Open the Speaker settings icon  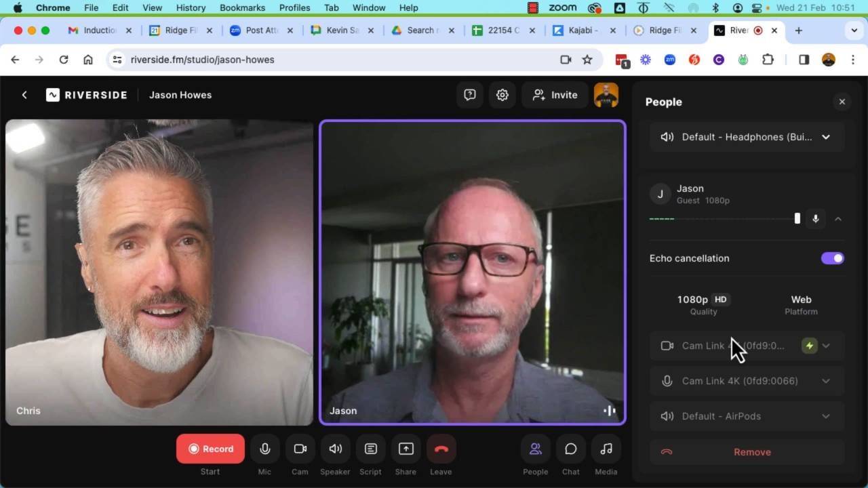[335, 448]
